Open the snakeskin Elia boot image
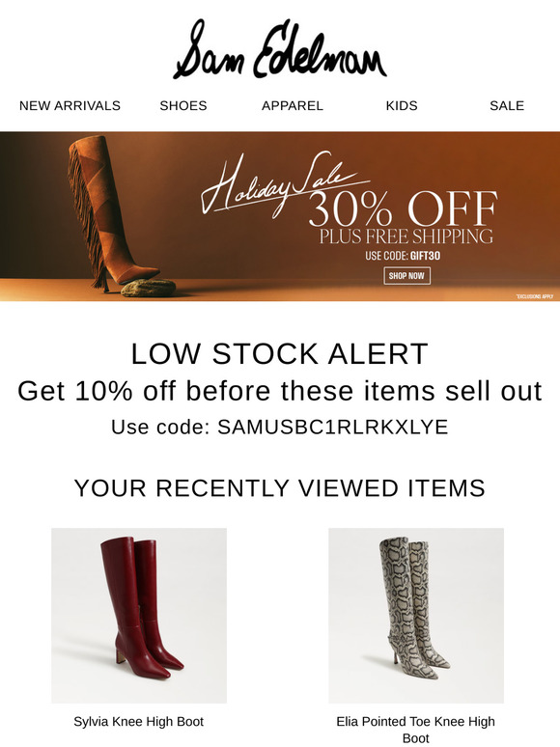 (416, 616)
